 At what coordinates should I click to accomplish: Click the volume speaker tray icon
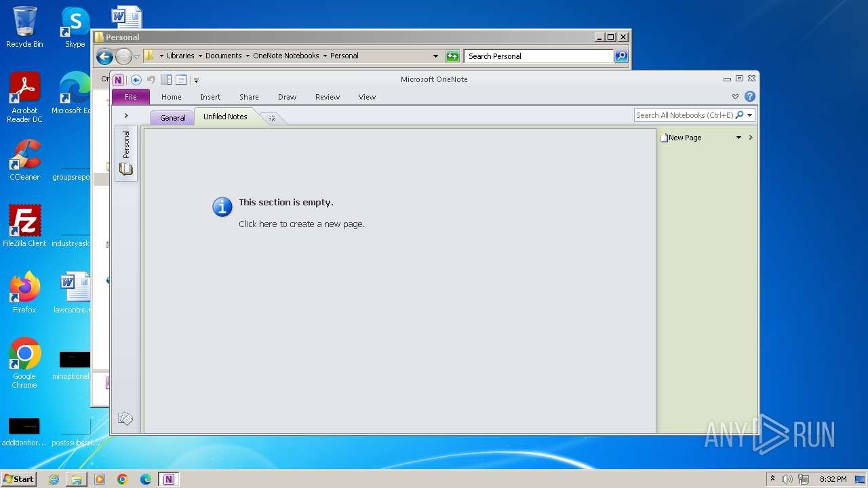tap(787, 479)
